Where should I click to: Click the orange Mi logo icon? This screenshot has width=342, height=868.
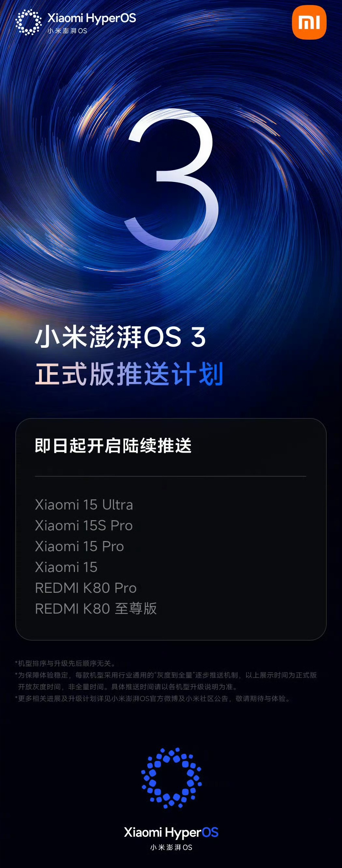(x=309, y=22)
